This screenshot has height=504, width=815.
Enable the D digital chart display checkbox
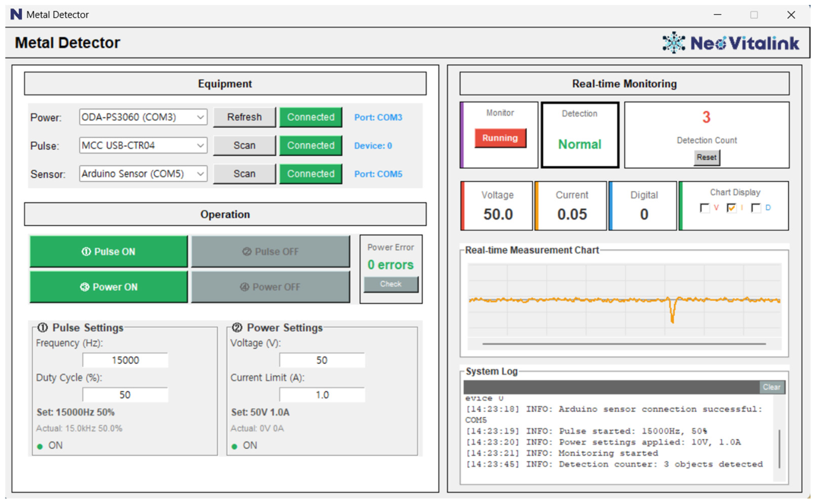pyautogui.click(x=756, y=208)
